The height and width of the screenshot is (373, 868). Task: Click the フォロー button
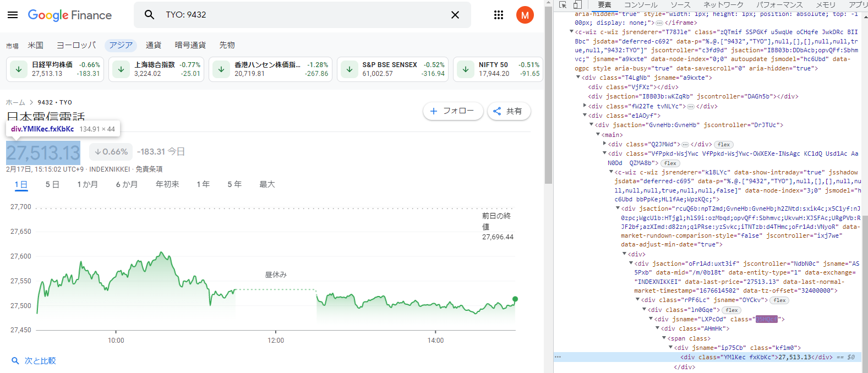pos(453,111)
